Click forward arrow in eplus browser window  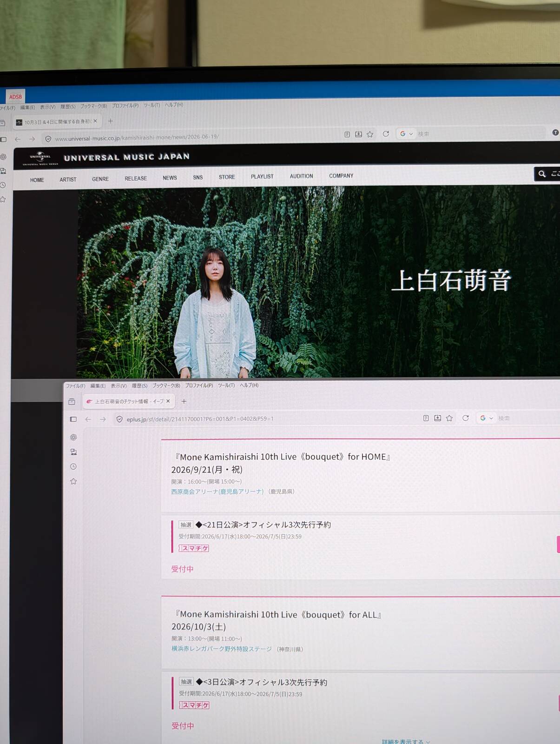103,419
